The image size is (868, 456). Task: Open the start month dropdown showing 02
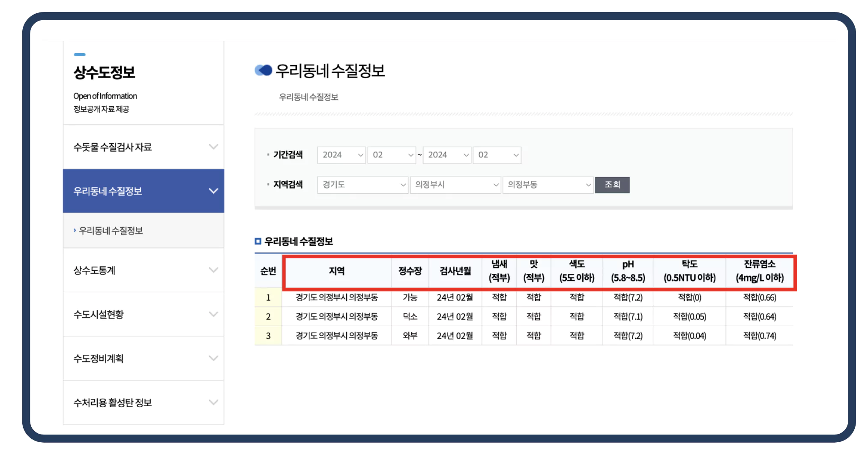pyautogui.click(x=392, y=155)
